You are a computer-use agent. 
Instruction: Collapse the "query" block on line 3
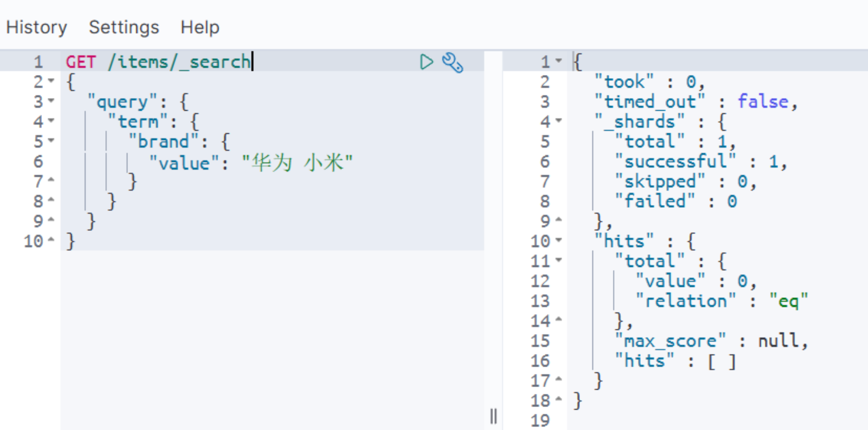[51, 101]
